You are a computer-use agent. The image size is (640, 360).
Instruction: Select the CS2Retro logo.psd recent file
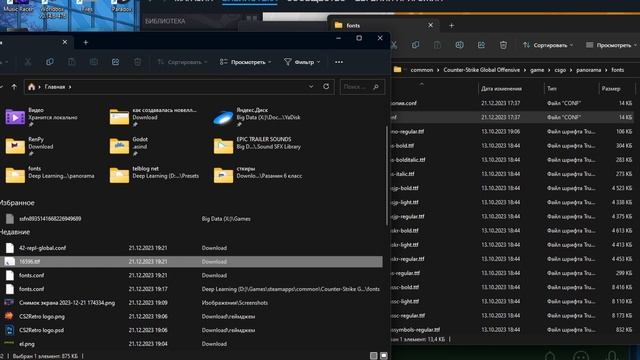pyautogui.click(x=191, y=330)
